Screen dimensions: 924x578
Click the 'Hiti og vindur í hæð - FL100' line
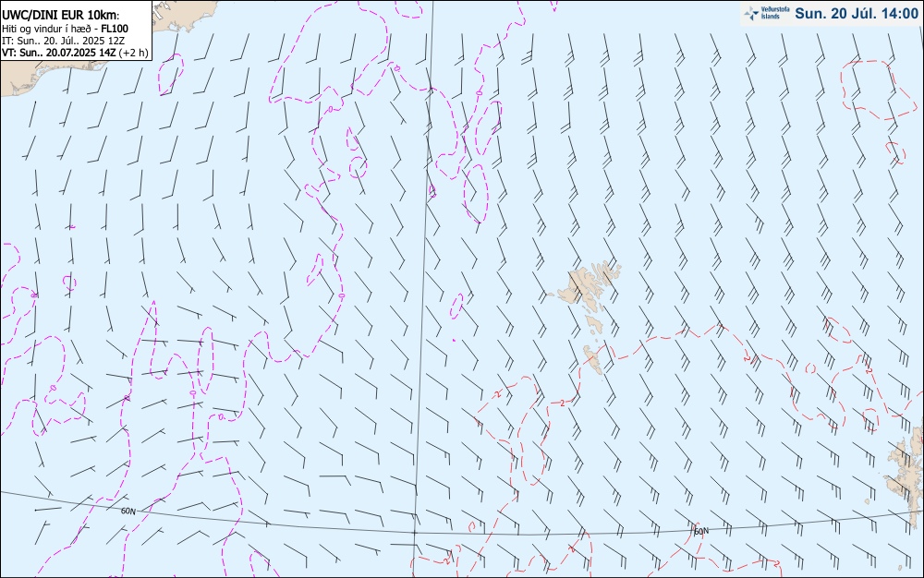65,29
